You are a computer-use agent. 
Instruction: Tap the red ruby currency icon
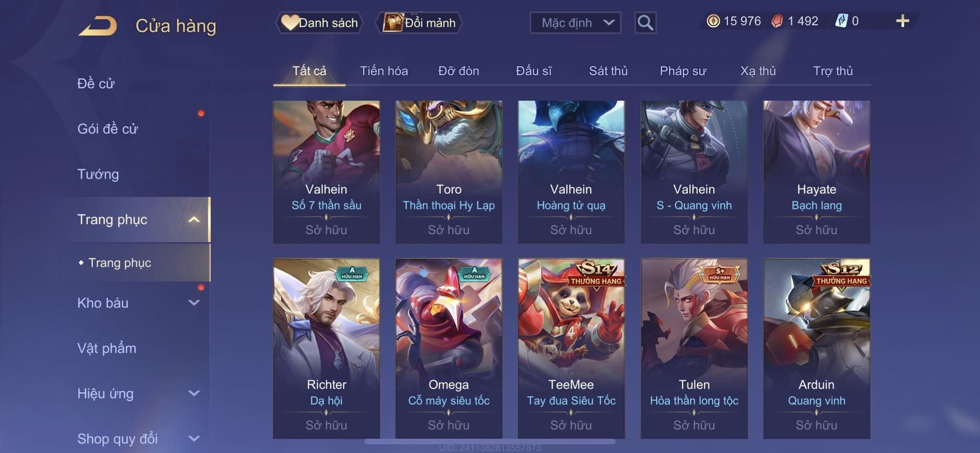click(777, 21)
